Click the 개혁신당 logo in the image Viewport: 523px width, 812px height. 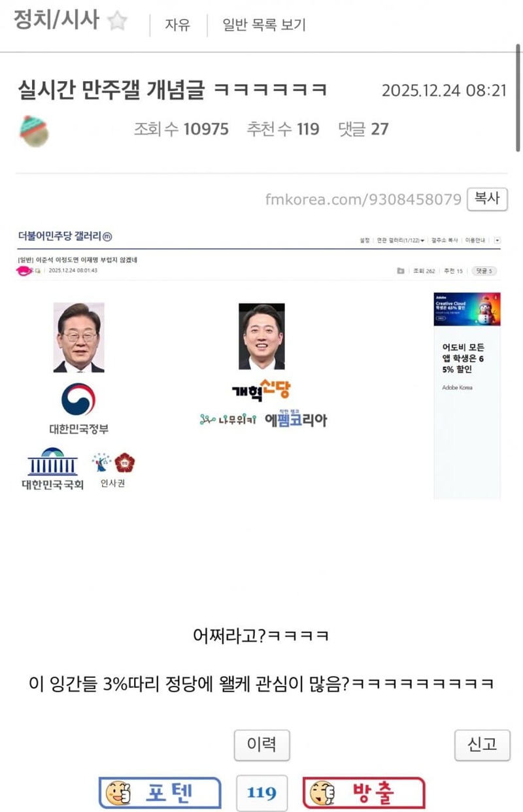point(261,390)
